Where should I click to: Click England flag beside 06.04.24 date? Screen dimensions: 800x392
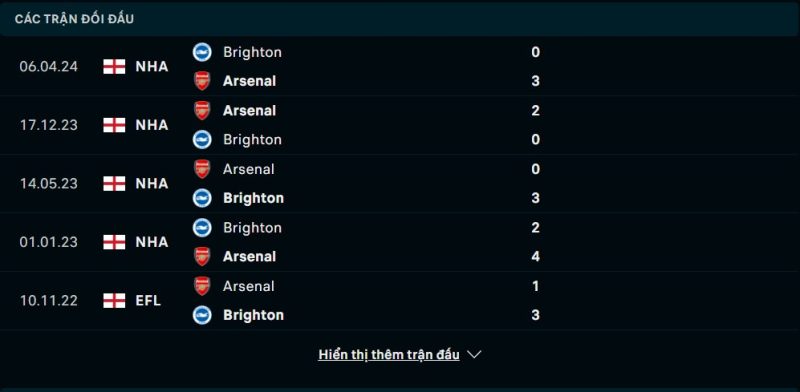tap(114, 67)
